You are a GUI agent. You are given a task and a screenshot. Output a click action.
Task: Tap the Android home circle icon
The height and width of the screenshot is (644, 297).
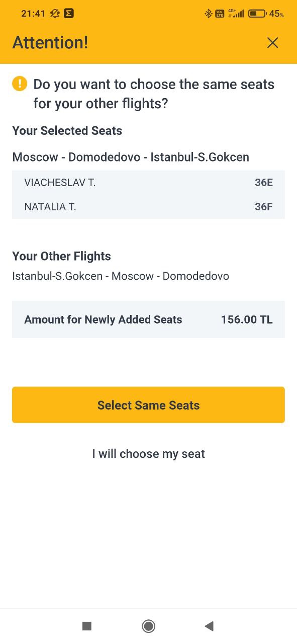point(148,626)
